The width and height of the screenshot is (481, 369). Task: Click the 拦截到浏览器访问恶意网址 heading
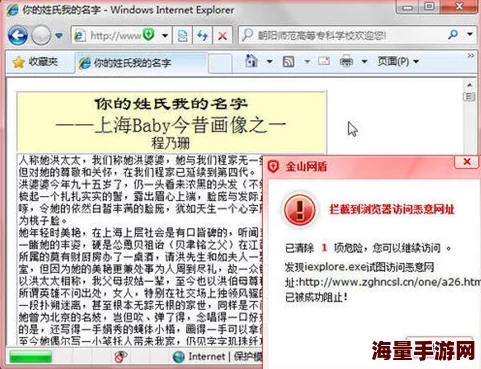pyautogui.click(x=392, y=209)
